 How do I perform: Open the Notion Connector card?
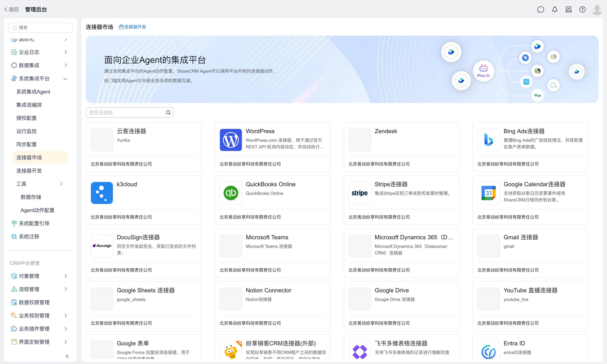272,306
